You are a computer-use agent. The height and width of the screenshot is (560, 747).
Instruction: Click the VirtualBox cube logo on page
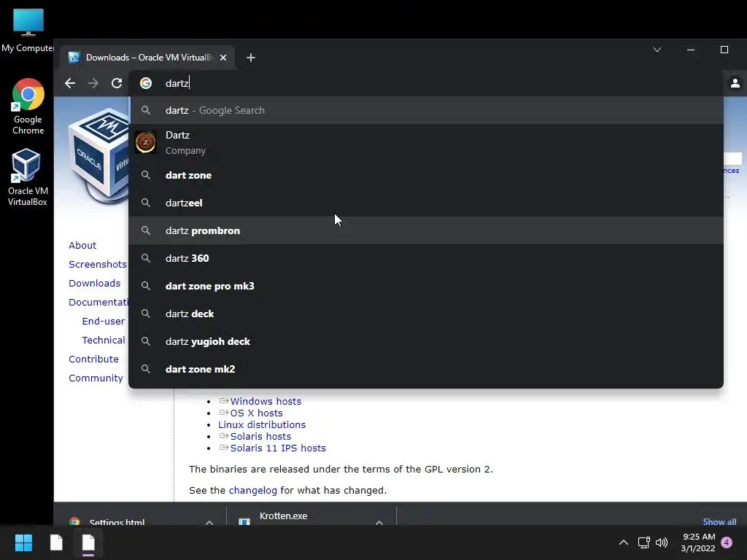pyautogui.click(x=98, y=155)
